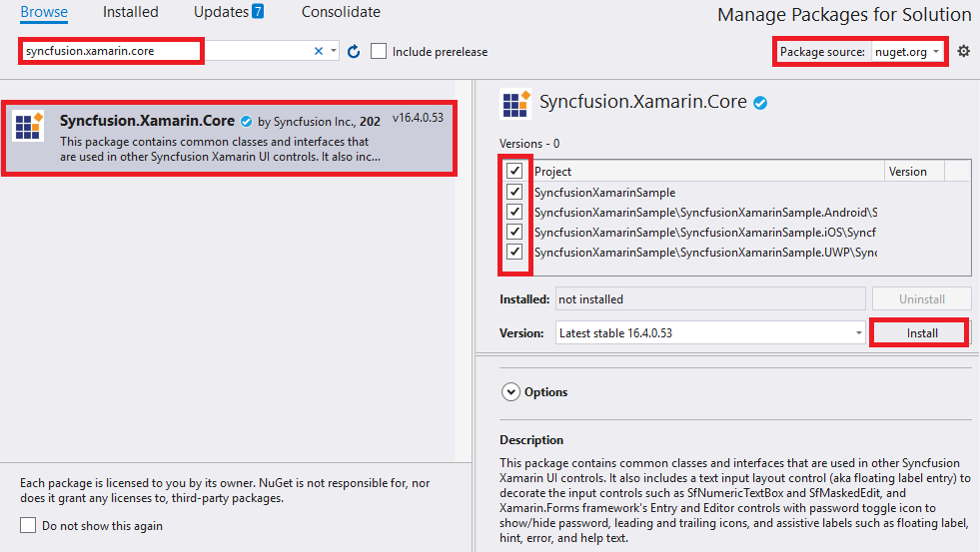Expand the Options section

click(x=510, y=392)
